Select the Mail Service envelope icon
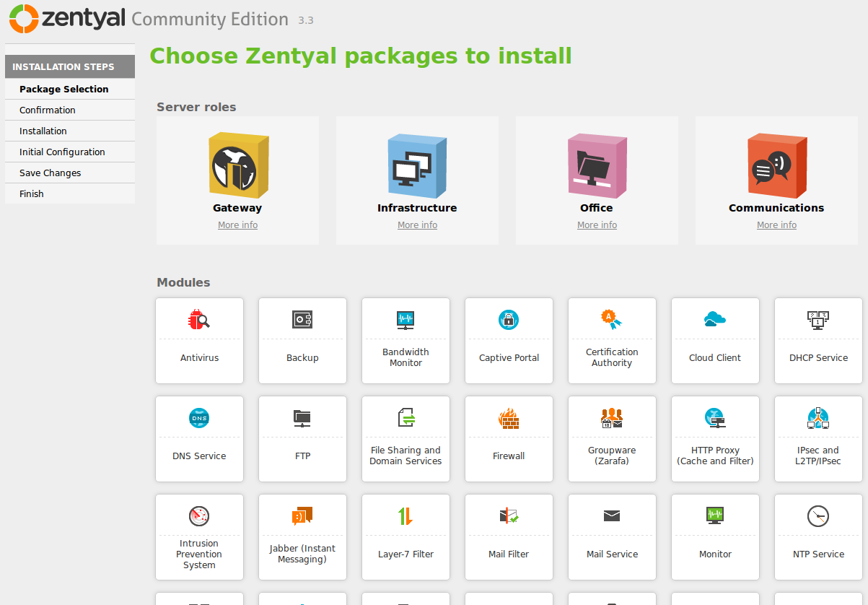Image resolution: width=868 pixels, height=605 pixels. pyautogui.click(x=612, y=515)
